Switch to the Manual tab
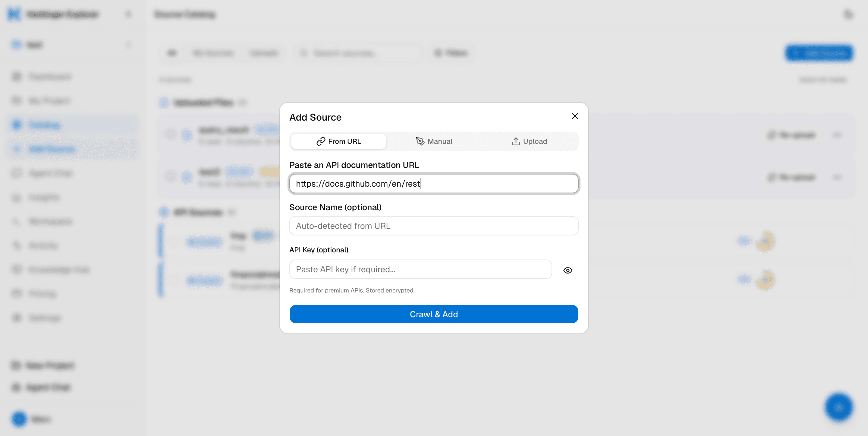 point(434,141)
